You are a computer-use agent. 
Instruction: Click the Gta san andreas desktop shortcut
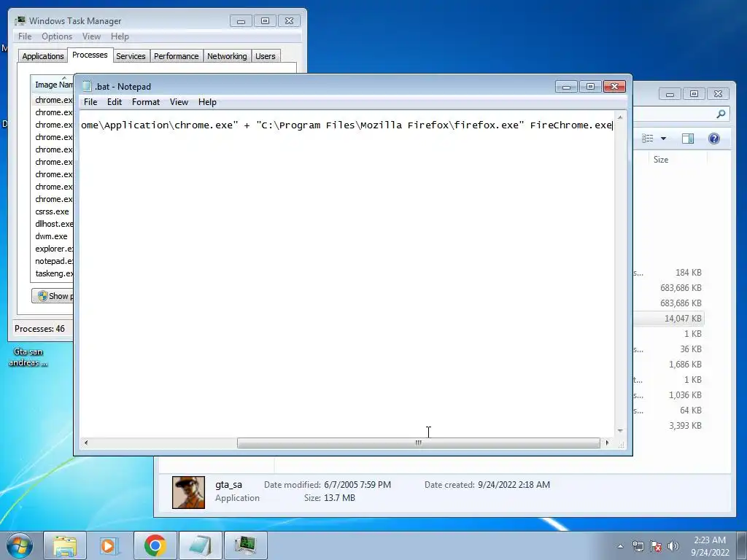[28, 357]
